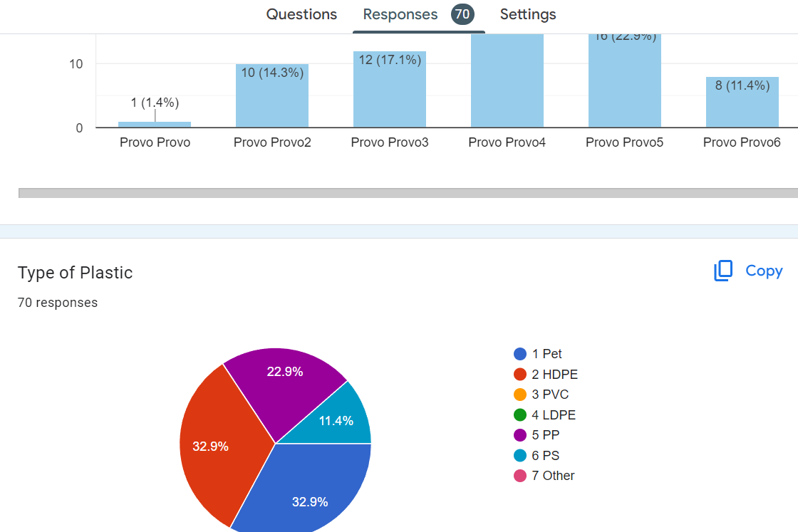Open the Questions tab

click(301, 14)
